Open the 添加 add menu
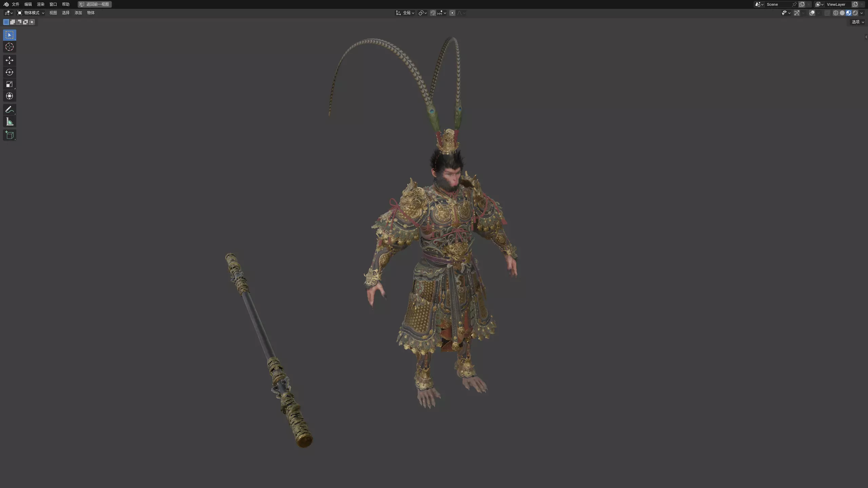 tap(78, 13)
